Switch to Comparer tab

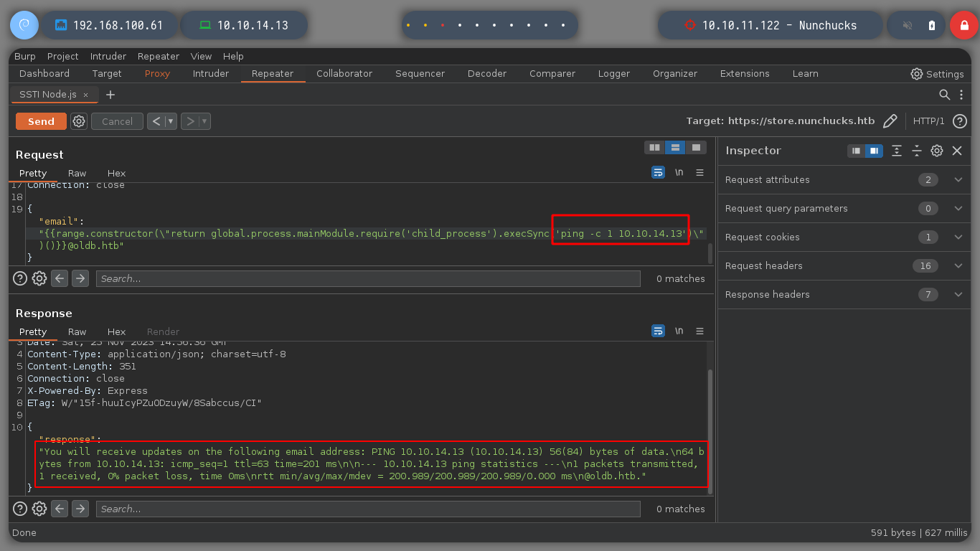click(552, 73)
